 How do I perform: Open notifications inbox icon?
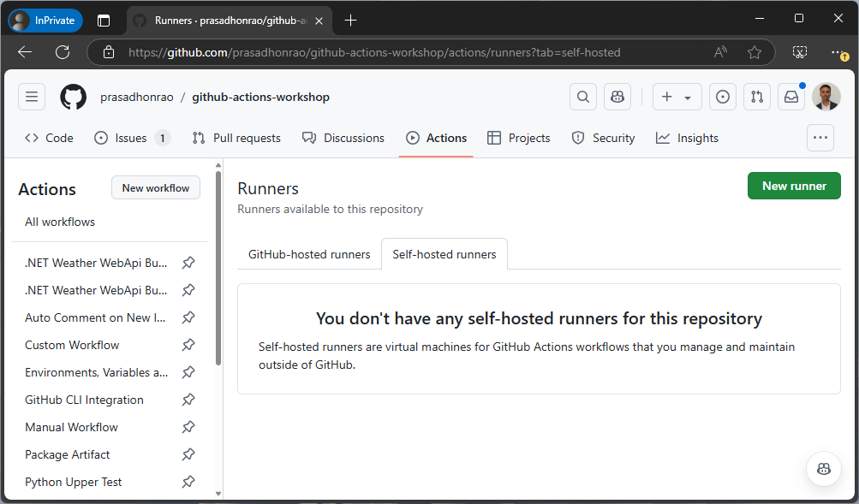pos(791,97)
